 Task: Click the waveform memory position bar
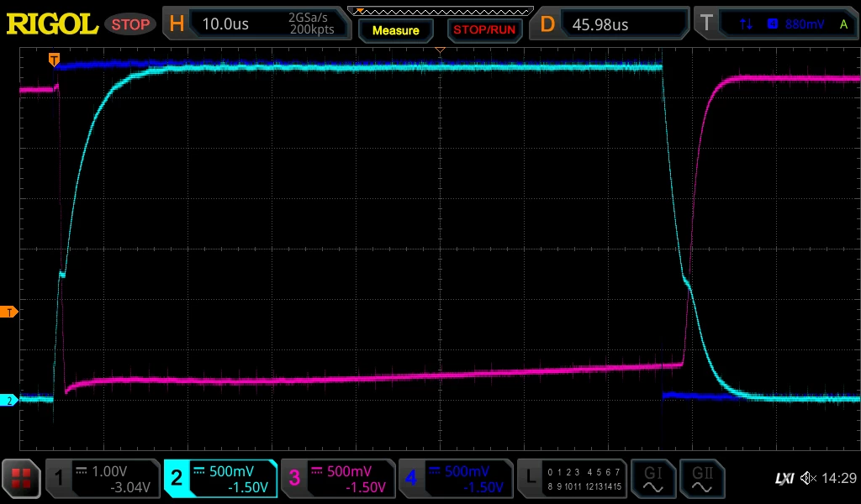(x=441, y=11)
